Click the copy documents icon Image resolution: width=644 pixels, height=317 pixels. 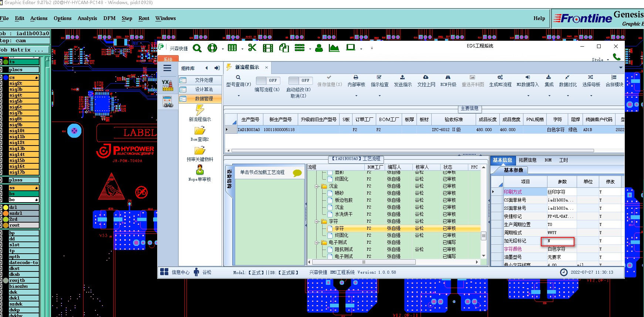pos(284,48)
